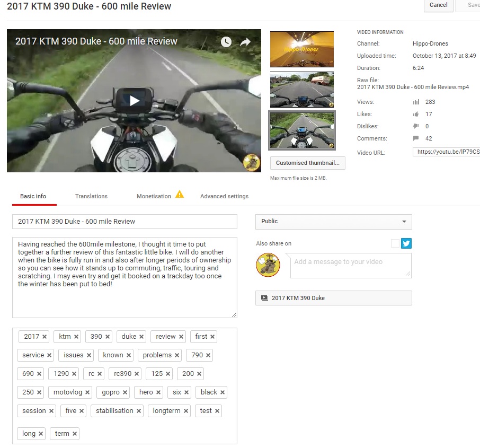Click the playlist icon beside 2017 KTM 390 Duke
This screenshot has width=480, height=448.
pyautogui.click(x=264, y=298)
